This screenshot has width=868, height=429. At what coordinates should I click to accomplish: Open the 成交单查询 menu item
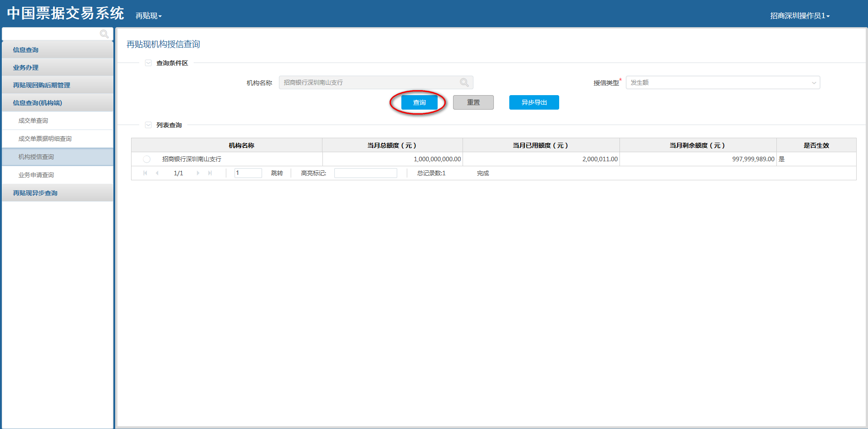(58, 121)
